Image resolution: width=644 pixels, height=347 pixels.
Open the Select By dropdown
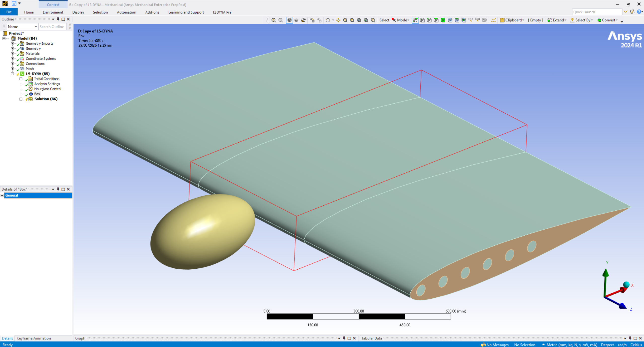(x=582, y=20)
